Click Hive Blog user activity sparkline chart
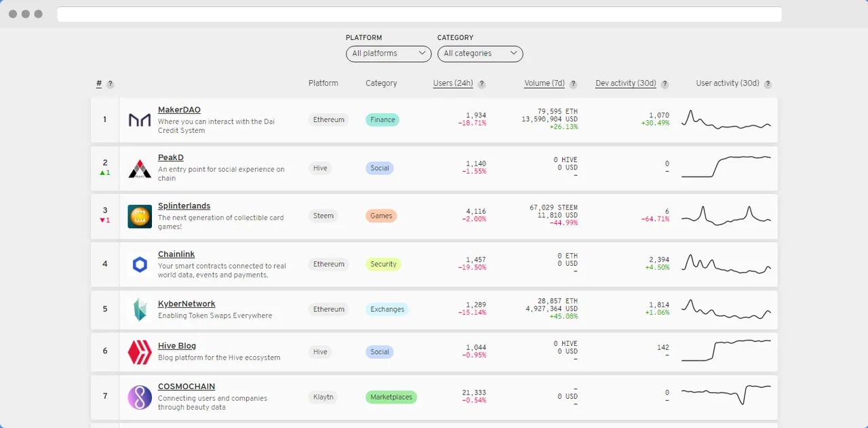This screenshot has width=868, height=428. [x=726, y=351]
